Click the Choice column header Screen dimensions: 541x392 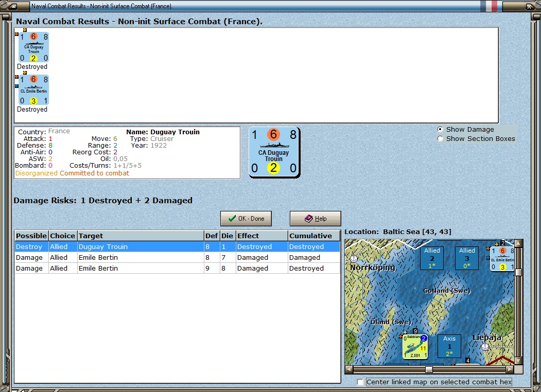pyautogui.click(x=63, y=236)
